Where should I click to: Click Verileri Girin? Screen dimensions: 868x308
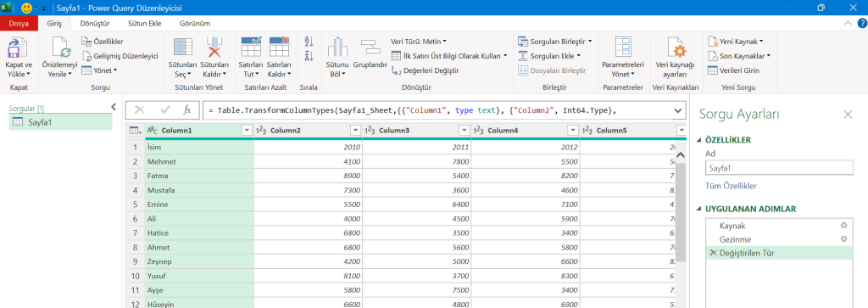[x=734, y=71]
